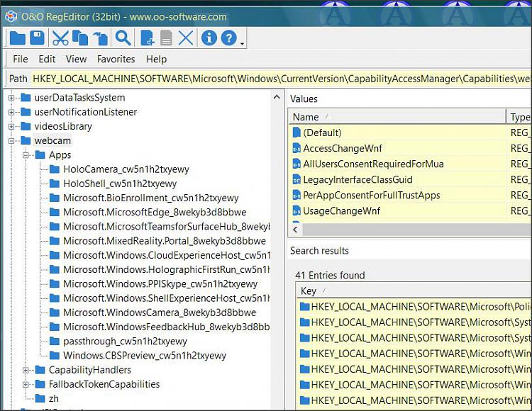Click the Help question mark toolbar icon

point(229,38)
